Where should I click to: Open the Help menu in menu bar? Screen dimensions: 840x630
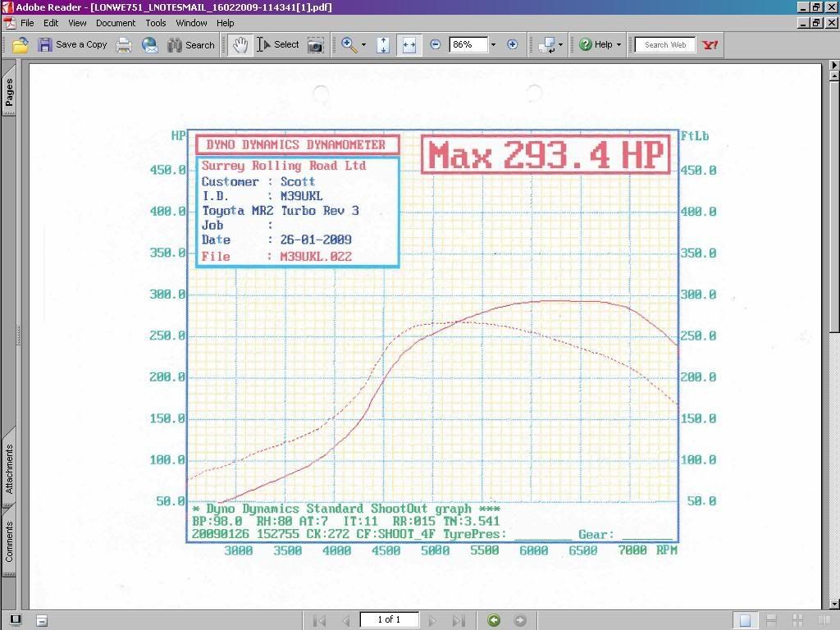point(225,23)
